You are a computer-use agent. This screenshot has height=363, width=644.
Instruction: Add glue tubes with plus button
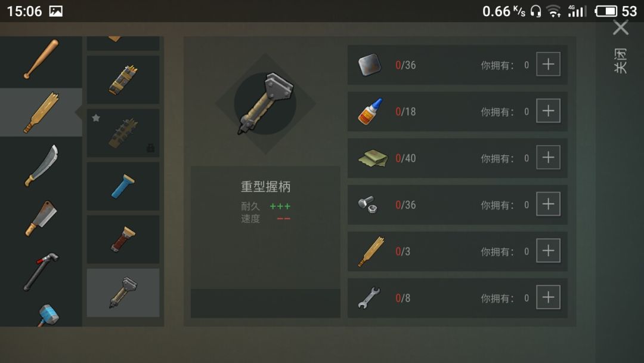pos(549,110)
